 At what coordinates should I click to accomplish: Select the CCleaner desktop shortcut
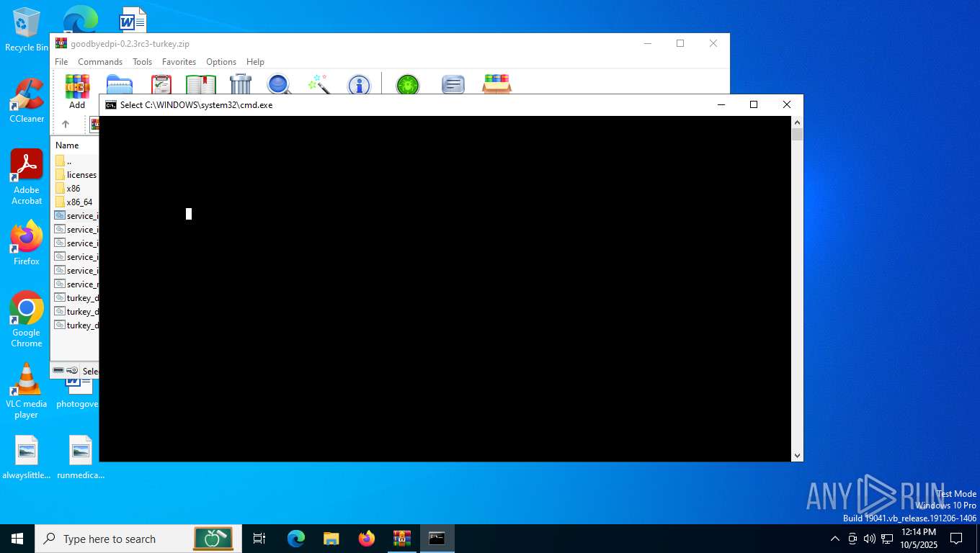27,101
